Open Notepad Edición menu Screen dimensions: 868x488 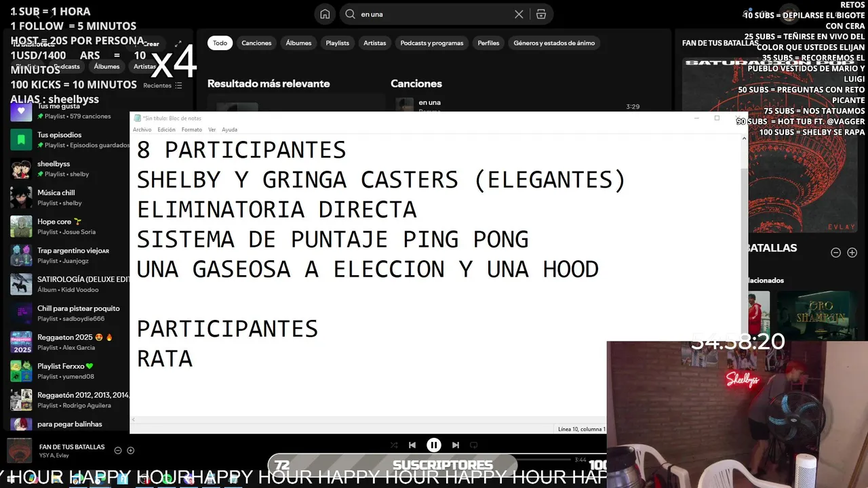pos(166,129)
